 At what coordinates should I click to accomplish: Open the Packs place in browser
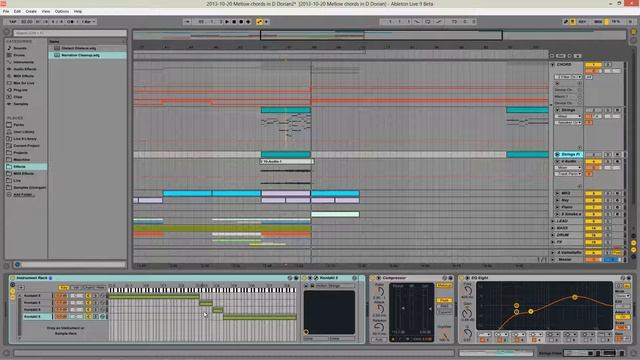coord(18,125)
